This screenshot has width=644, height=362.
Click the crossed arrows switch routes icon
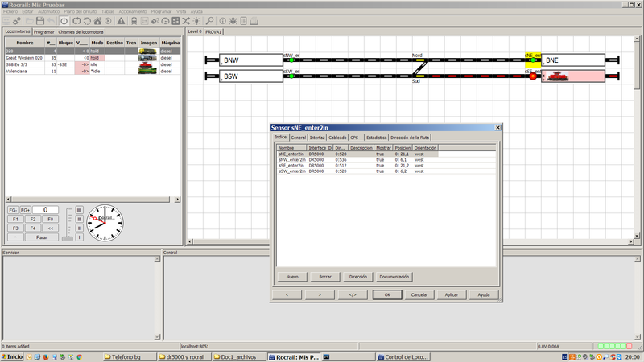click(x=186, y=21)
